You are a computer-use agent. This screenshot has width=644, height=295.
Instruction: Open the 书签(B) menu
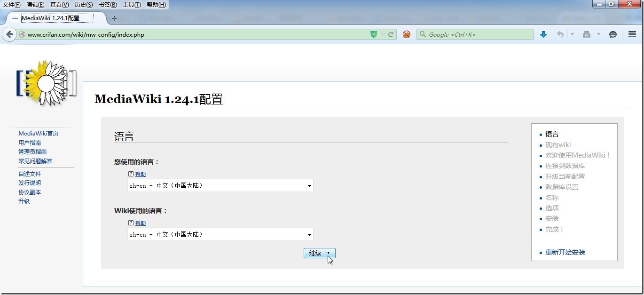tap(108, 5)
